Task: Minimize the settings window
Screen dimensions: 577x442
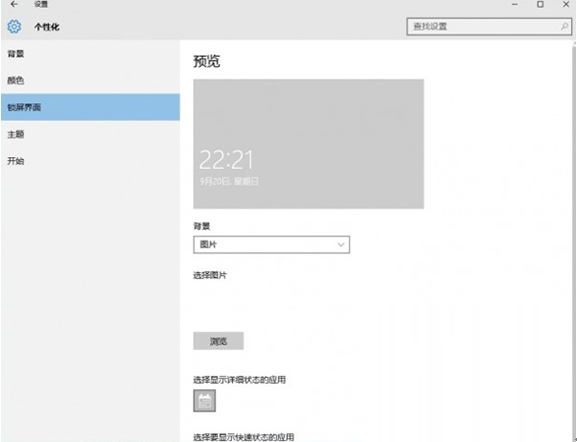Action: pyautogui.click(x=515, y=4)
